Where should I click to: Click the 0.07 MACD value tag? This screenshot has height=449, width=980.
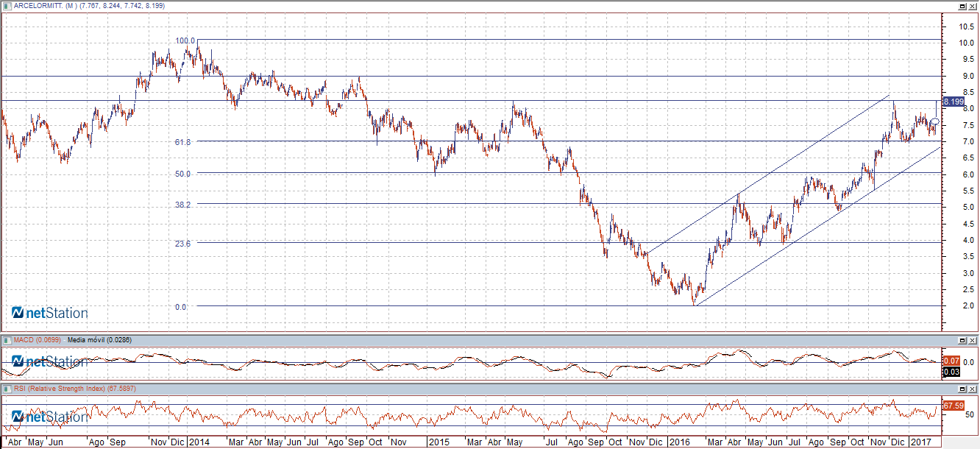point(951,361)
